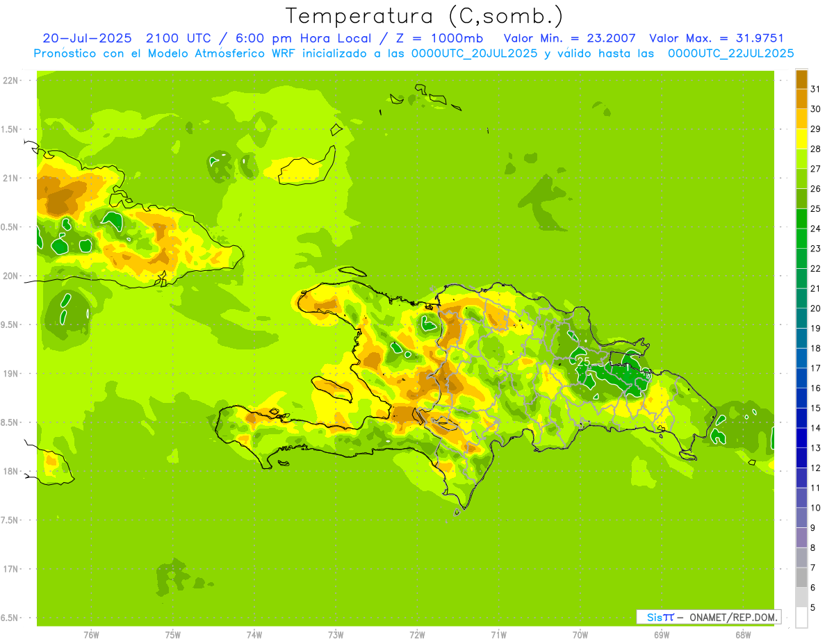
Task: Pick the legend swatch between 30 and 31
Action: click(x=801, y=99)
